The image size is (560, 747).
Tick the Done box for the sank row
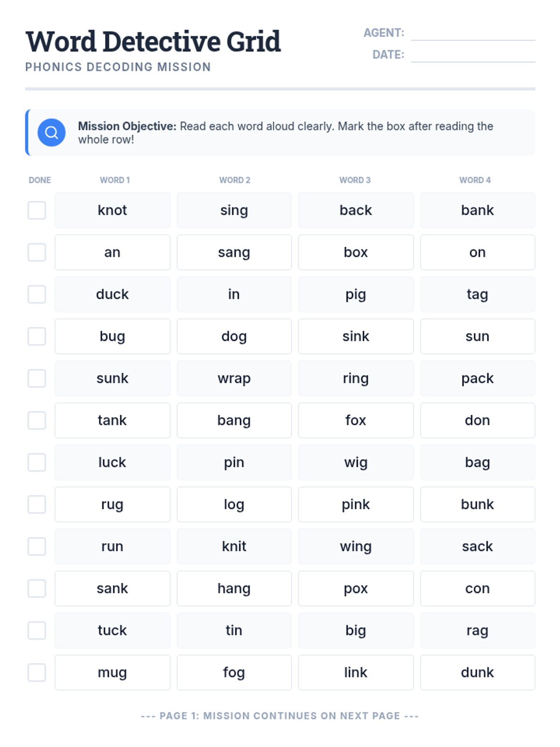pyautogui.click(x=37, y=589)
